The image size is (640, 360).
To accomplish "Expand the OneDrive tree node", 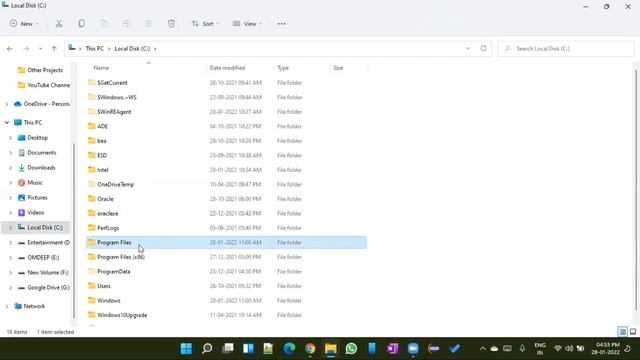I will 7,104.
